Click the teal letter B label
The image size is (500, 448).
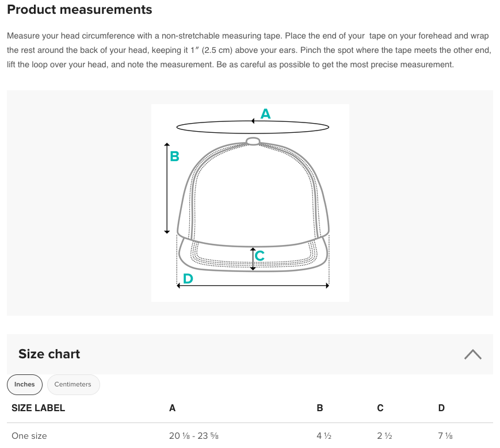[174, 156]
